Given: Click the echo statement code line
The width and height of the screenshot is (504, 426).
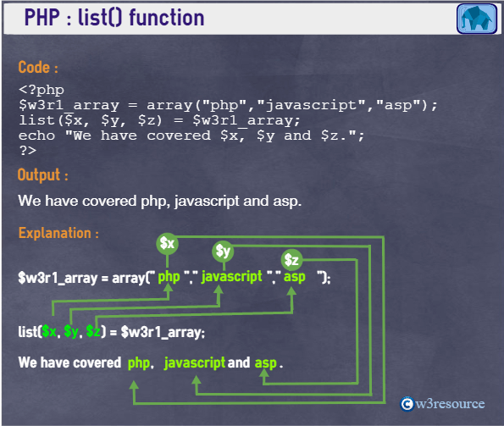Looking at the screenshot, I should point(191,136).
